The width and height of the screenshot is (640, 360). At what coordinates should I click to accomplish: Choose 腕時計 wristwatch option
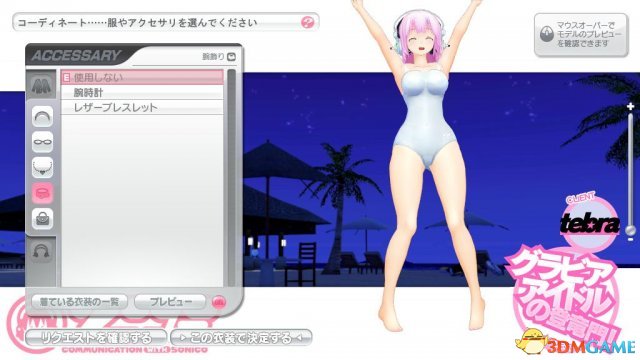pyautogui.click(x=142, y=92)
